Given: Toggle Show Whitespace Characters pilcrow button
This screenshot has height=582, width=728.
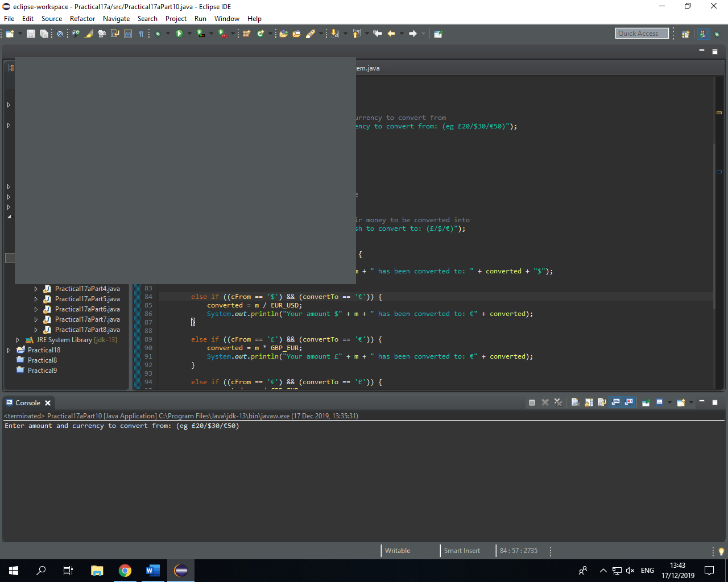Looking at the screenshot, I should [x=141, y=34].
